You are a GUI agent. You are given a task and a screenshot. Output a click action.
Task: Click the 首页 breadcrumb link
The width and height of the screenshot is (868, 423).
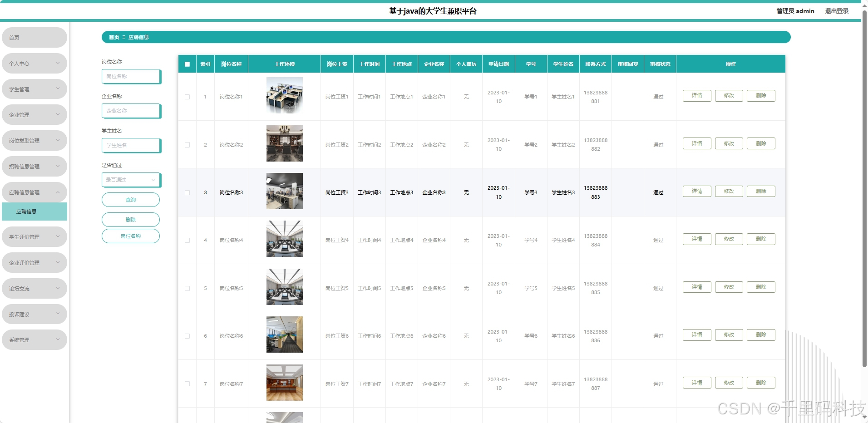[114, 37]
